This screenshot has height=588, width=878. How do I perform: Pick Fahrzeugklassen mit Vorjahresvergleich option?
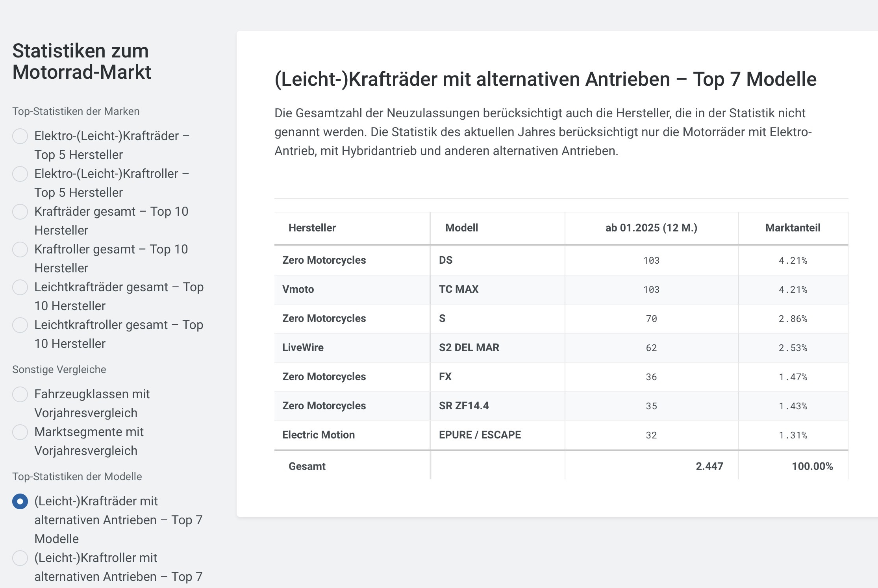(x=20, y=394)
